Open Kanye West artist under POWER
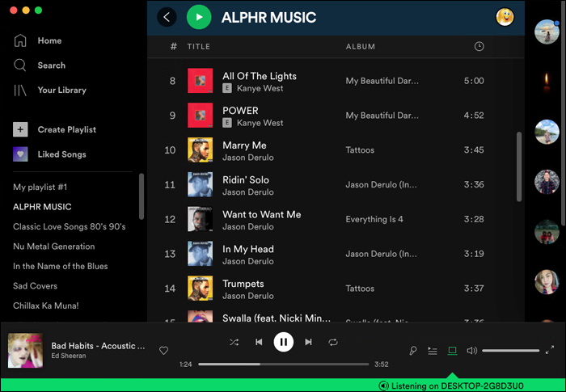The width and height of the screenshot is (566, 392). (260, 123)
